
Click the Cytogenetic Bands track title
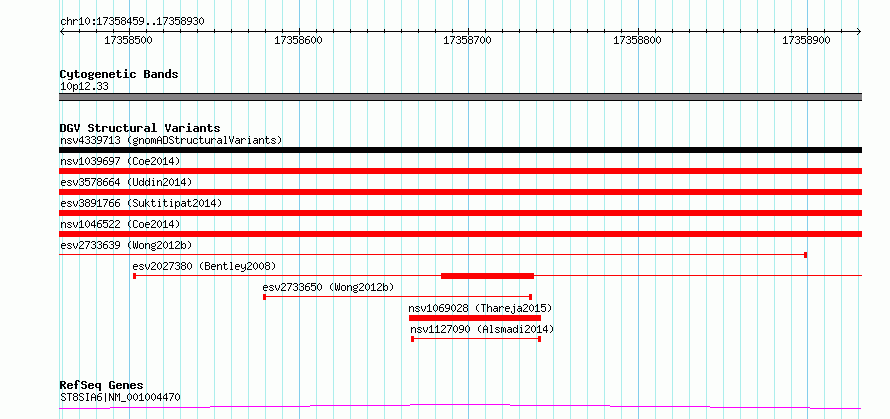[119, 74]
